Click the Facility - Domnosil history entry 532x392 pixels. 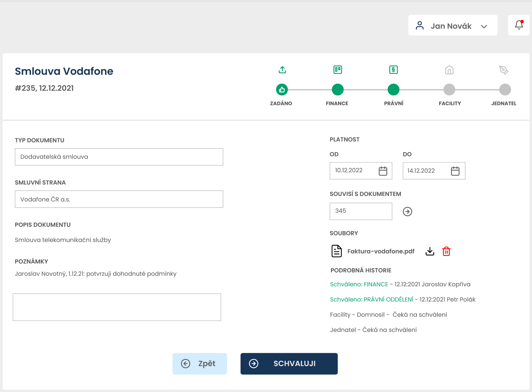(x=389, y=315)
